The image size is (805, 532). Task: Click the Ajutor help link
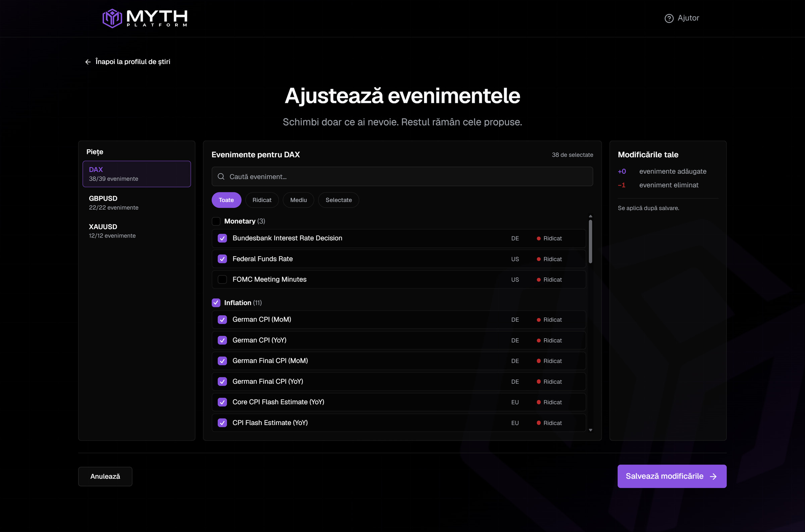click(x=682, y=18)
